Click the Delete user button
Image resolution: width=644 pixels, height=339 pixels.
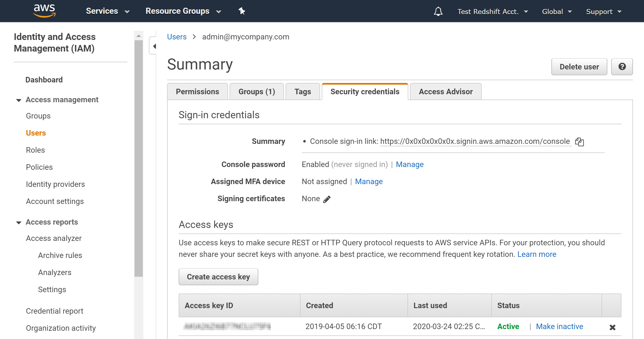579,67
